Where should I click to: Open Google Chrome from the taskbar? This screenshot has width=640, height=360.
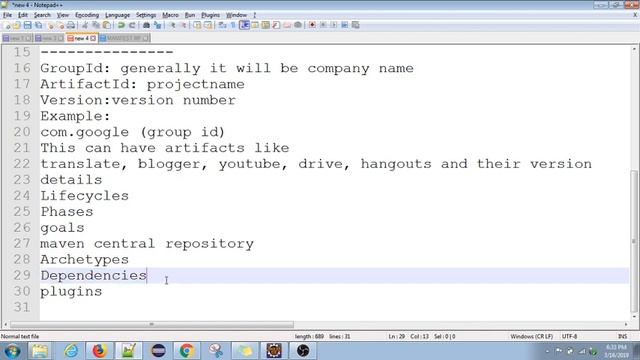pos(187,351)
